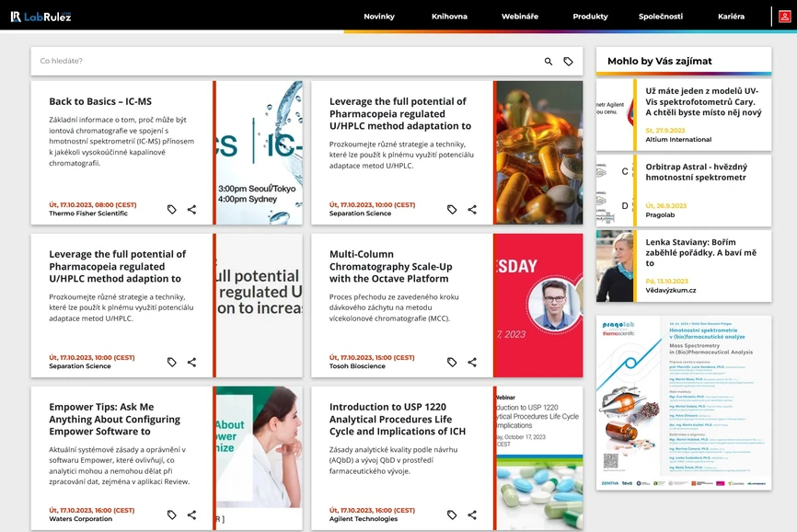Click date 'Út, 17.10.2023, 15:00 (CEST)'
This screenshot has height=532, width=797.
(x=372, y=357)
